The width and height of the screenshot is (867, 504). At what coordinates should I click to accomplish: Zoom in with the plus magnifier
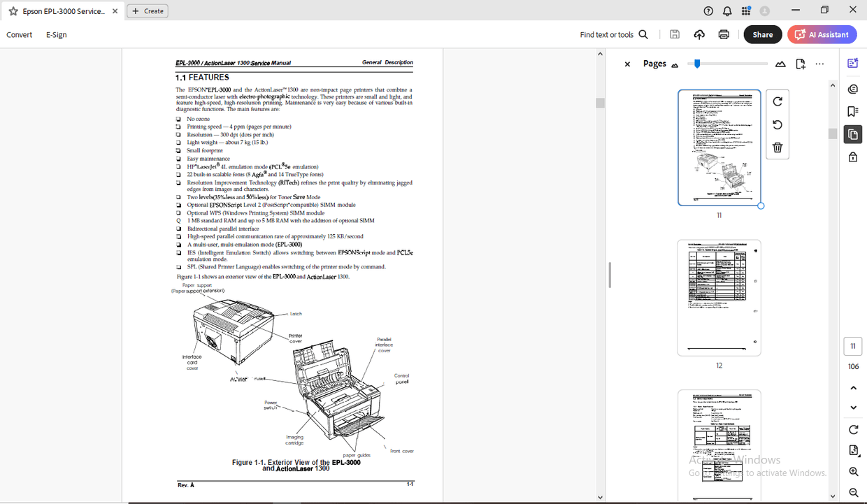point(853,472)
